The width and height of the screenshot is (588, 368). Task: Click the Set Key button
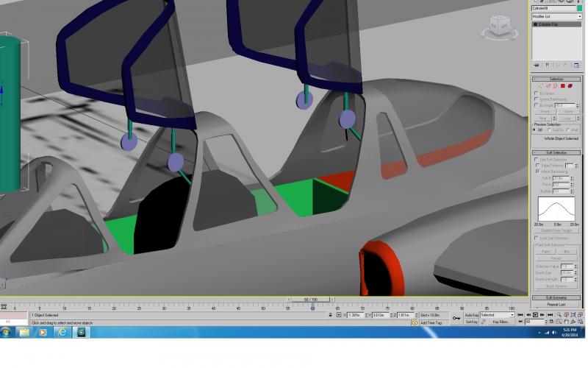(x=472, y=322)
